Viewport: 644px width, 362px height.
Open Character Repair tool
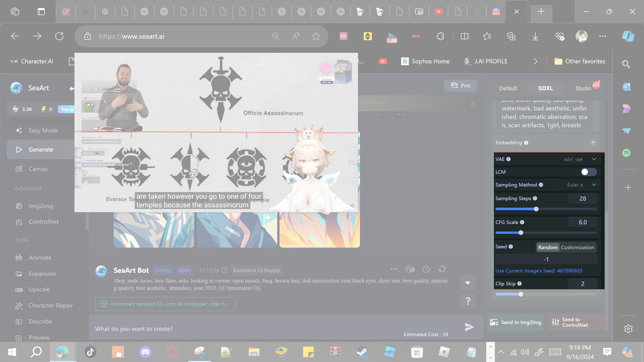pyautogui.click(x=50, y=305)
